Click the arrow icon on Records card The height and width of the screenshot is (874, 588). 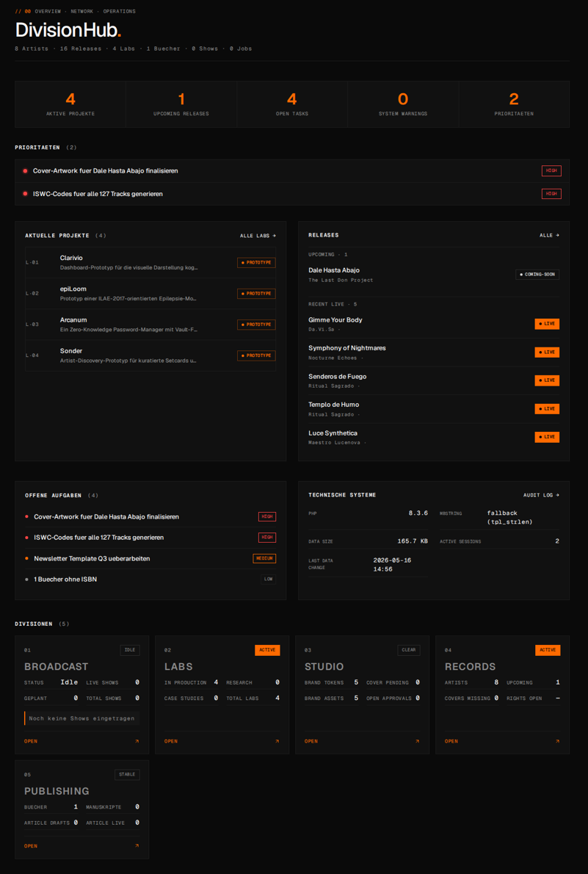[558, 741]
